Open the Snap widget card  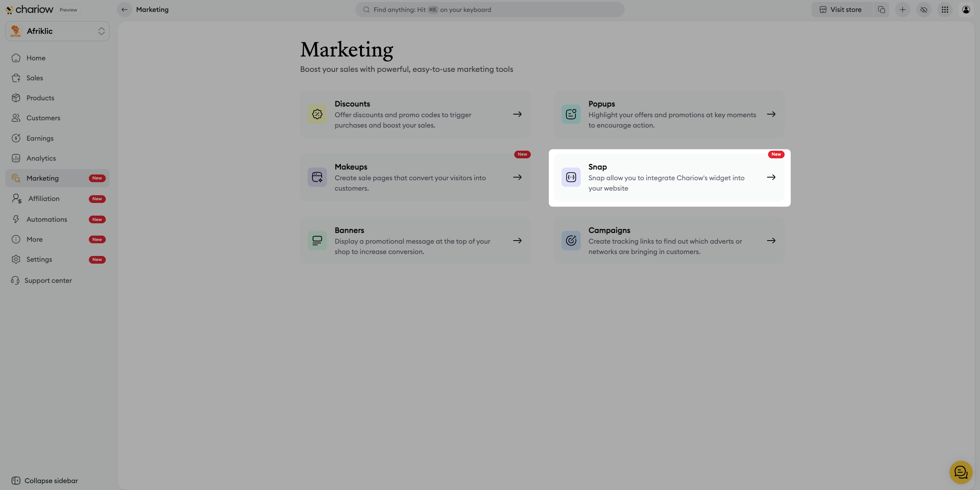(669, 178)
